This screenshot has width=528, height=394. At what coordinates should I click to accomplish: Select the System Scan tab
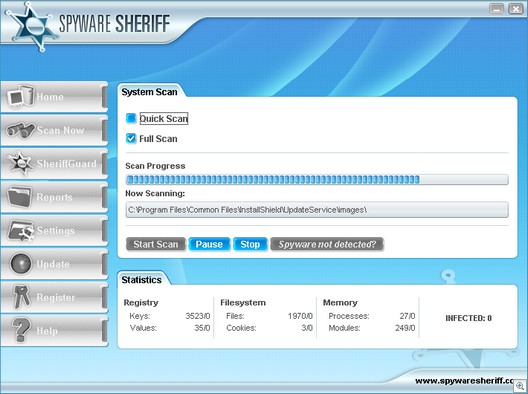tap(149, 92)
